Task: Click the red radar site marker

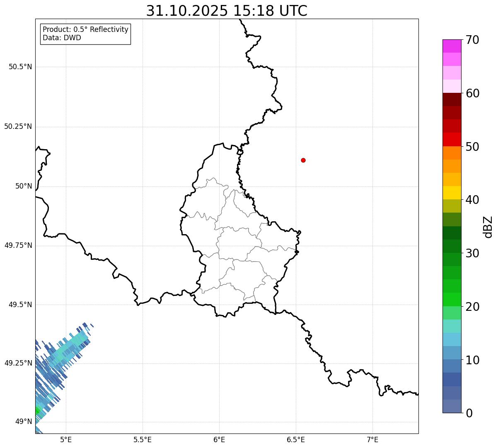Action: 303,160
